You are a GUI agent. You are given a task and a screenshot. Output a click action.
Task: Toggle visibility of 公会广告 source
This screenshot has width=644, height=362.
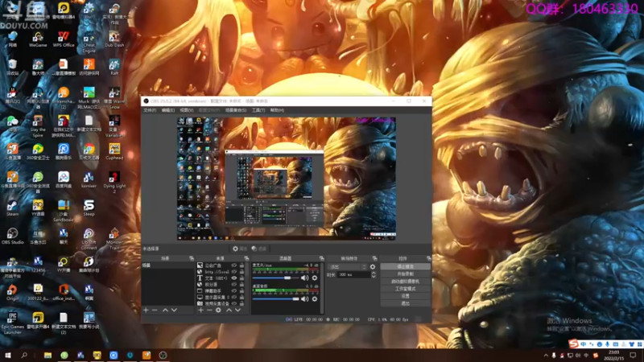(234, 265)
